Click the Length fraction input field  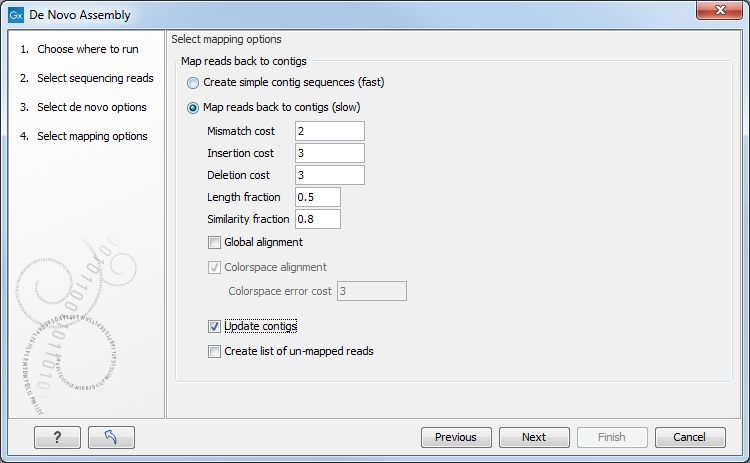coord(318,197)
